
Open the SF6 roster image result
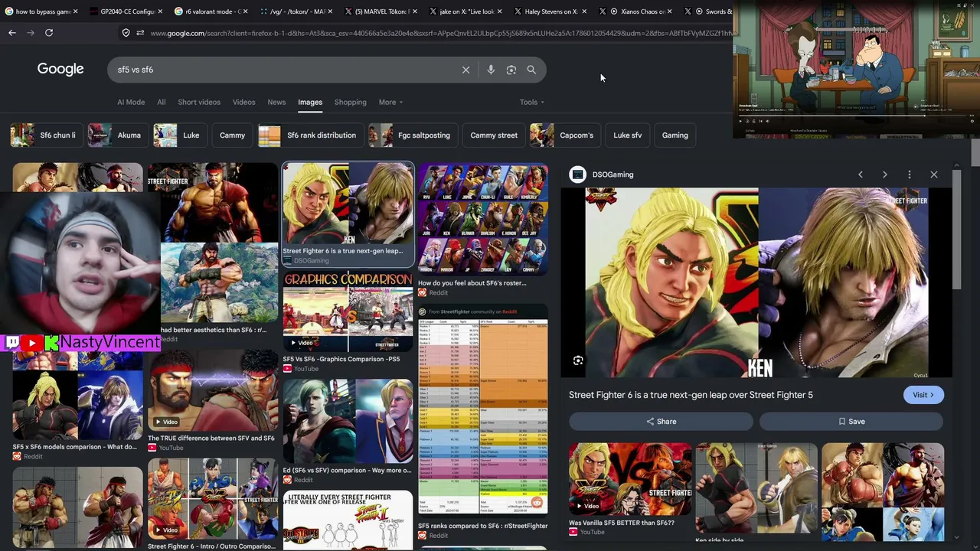483,220
